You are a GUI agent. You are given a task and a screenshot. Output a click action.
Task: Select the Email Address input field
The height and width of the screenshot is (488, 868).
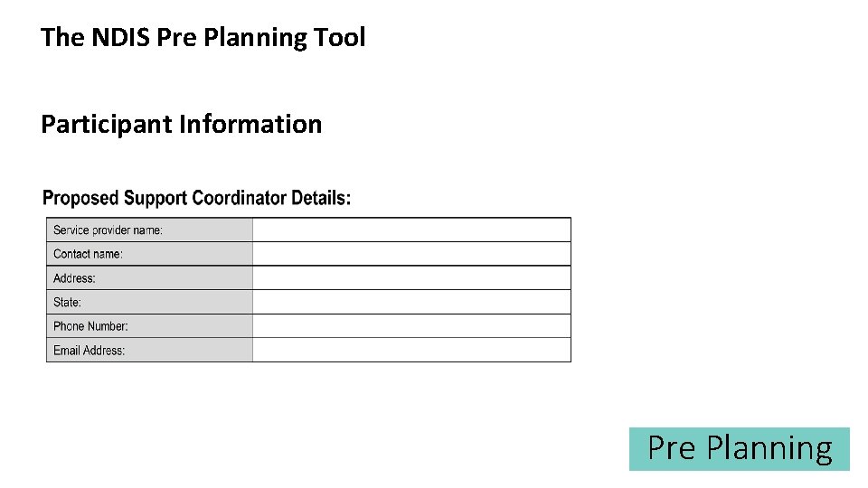click(411, 350)
